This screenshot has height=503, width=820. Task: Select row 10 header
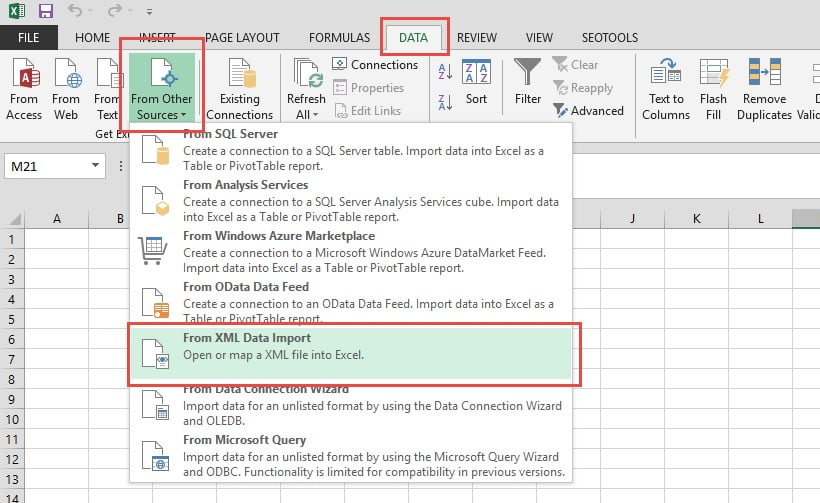pyautogui.click(x=12, y=419)
